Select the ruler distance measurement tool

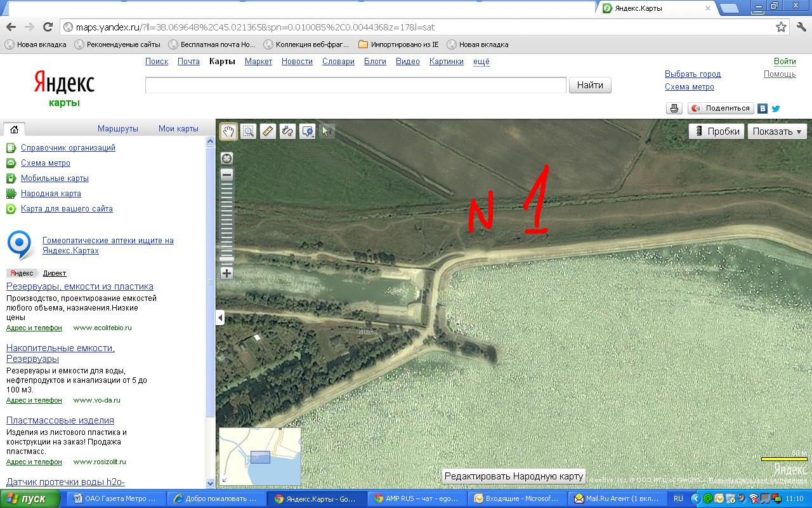pyautogui.click(x=268, y=131)
